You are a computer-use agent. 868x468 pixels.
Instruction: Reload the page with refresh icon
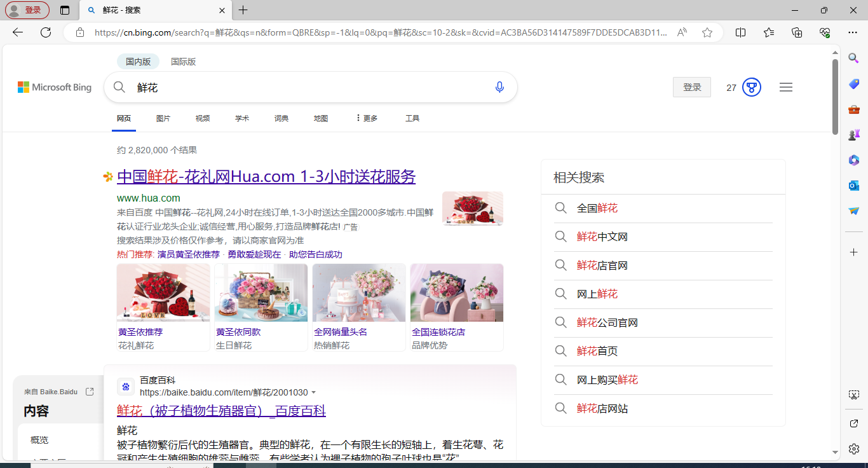[46, 32]
